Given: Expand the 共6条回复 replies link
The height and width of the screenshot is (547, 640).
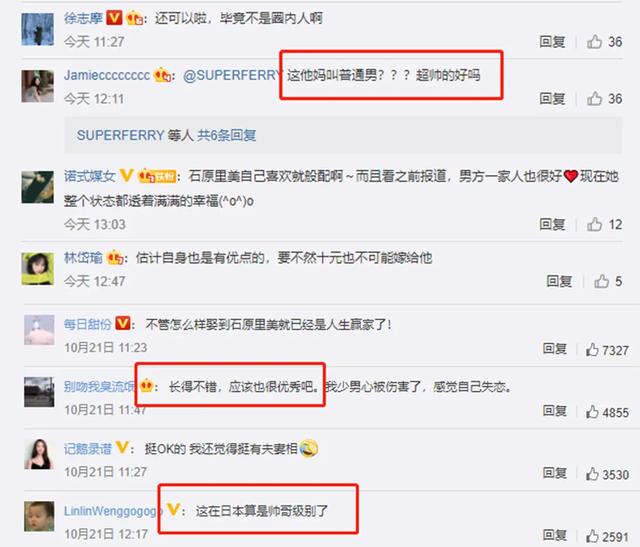Looking at the screenshot, I should pyautogui.click(x=227, y=135).
